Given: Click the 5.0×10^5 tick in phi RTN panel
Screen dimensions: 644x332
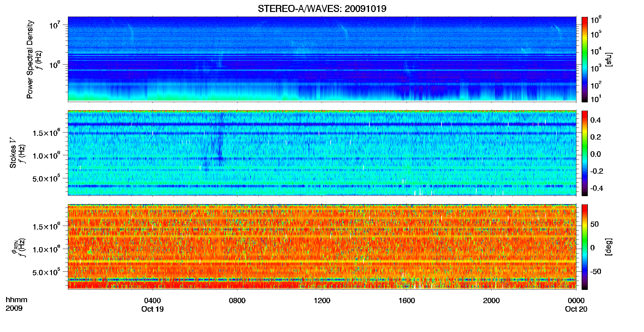Looking at the screenshot, I should pos(46,272).
